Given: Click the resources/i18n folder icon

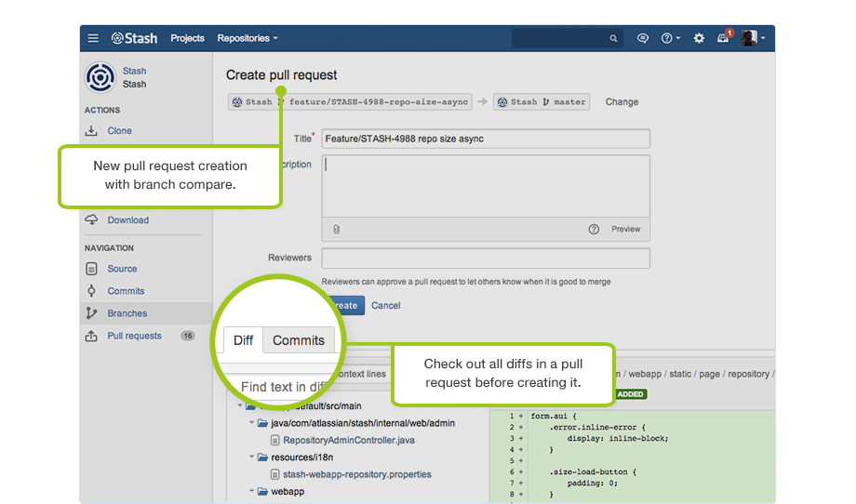Looking at the screenshot, I should [x=262, y=458].
